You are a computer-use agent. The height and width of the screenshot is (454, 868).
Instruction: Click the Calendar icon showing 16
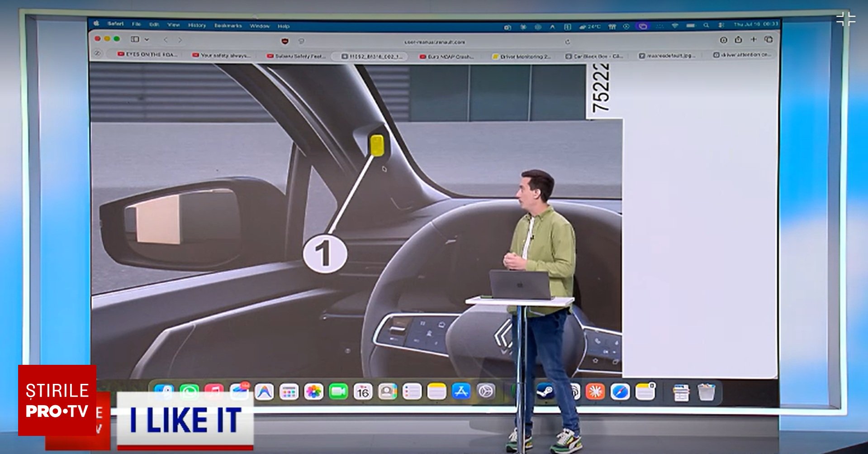(x=363, y=392)
